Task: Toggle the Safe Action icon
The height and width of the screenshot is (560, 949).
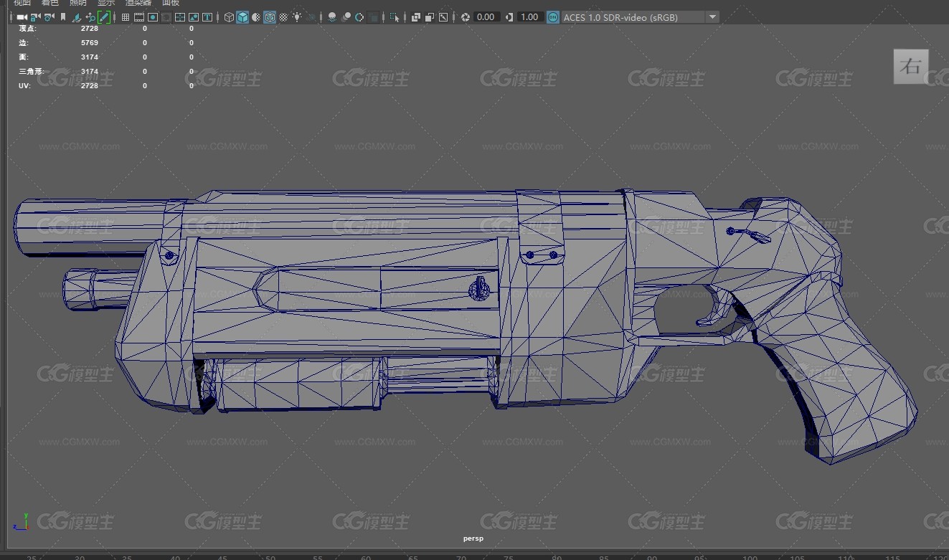Action: [194, 17]
